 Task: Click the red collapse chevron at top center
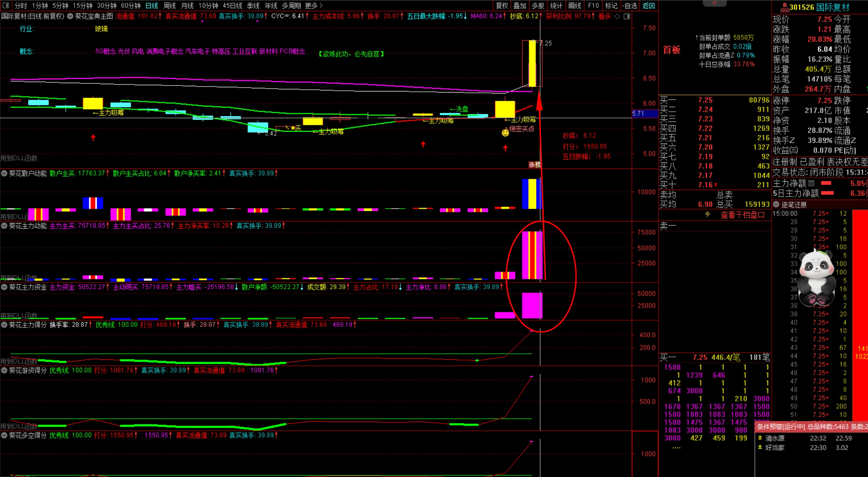point(714,3)
